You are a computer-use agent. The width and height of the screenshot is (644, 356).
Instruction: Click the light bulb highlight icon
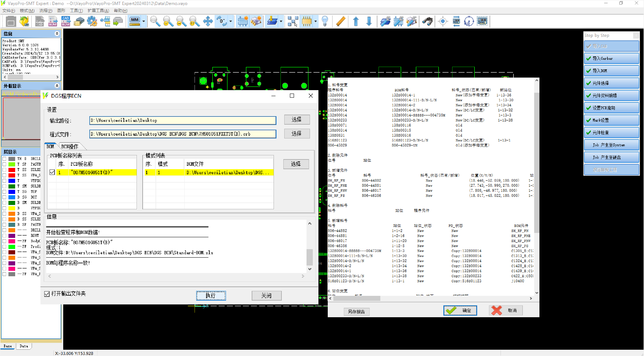tap(324, 21)
